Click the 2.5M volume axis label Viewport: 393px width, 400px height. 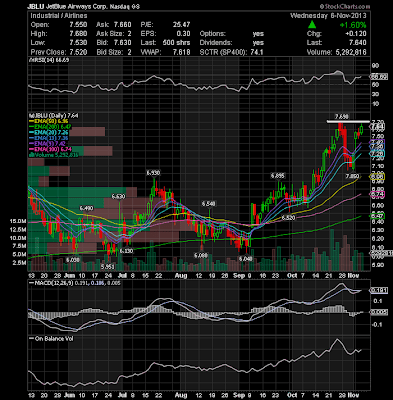(20, 263)
